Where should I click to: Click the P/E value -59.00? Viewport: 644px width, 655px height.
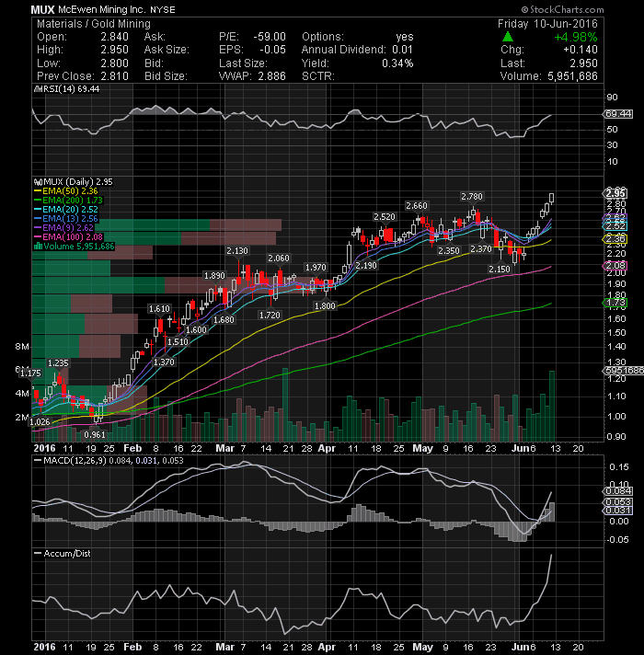click(x=270, y=37)
